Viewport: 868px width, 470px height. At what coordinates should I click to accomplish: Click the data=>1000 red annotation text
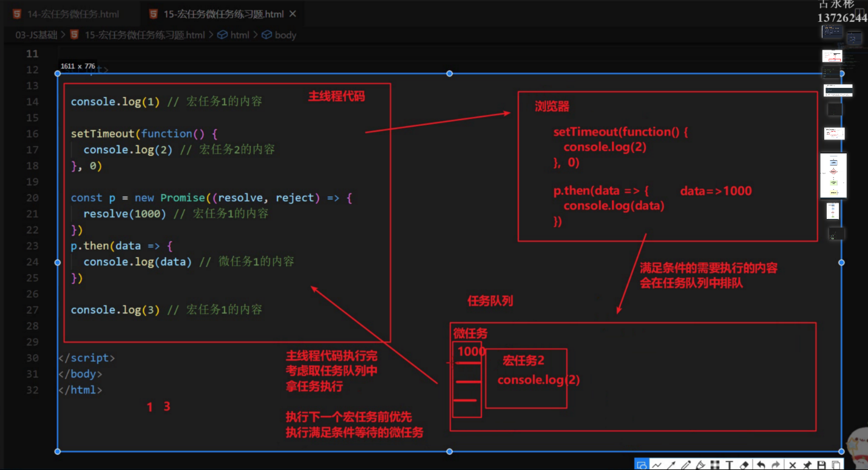(716, 191)
